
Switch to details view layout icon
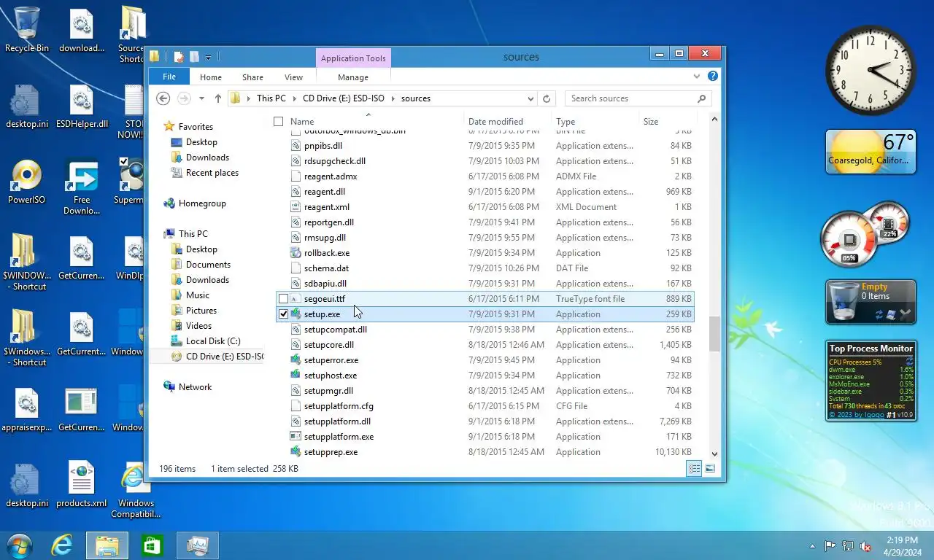coord(694,469)
